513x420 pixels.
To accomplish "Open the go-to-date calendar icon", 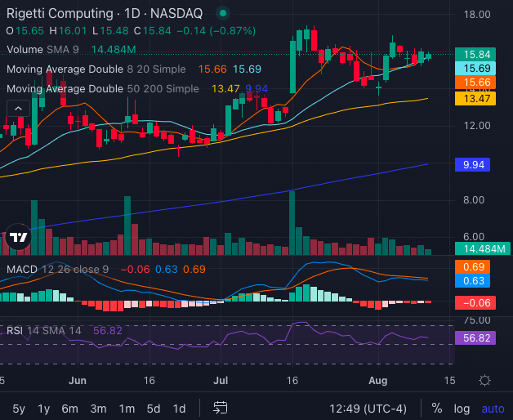I will (221, 408).
